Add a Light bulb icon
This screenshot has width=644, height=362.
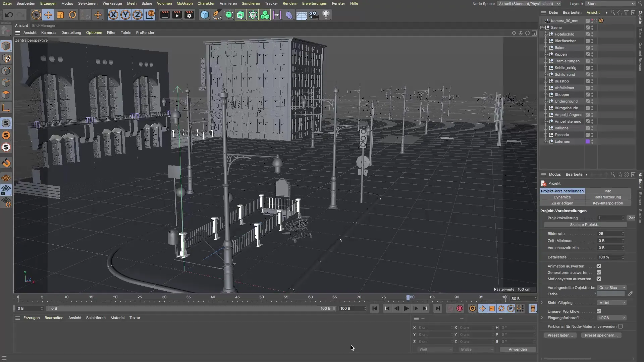coord(326,15)
